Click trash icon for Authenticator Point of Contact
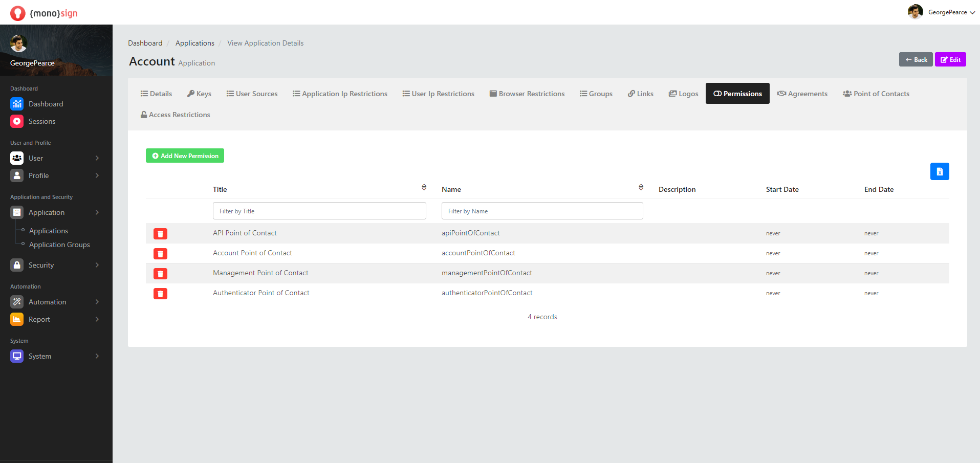 click(160, 294)
